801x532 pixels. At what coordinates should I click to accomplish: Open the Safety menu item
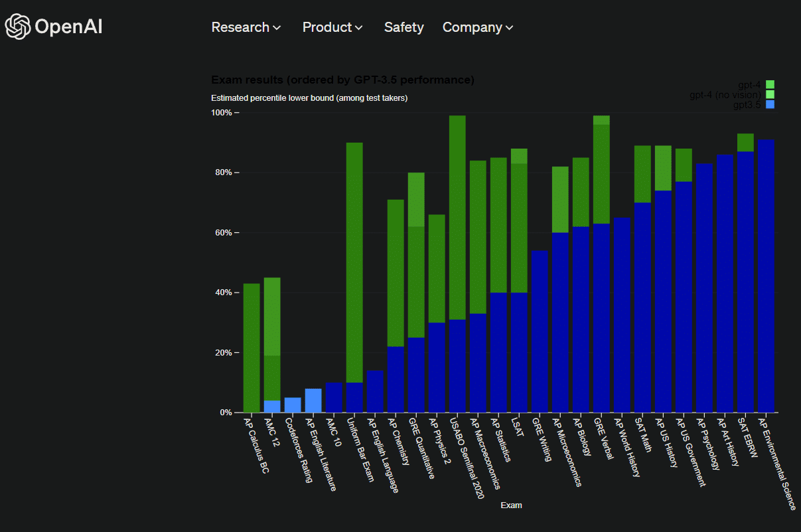(x=403, y=27)
